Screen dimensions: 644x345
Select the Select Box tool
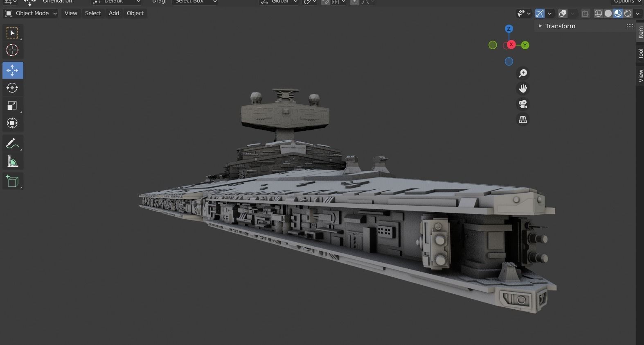pos(12,32)
